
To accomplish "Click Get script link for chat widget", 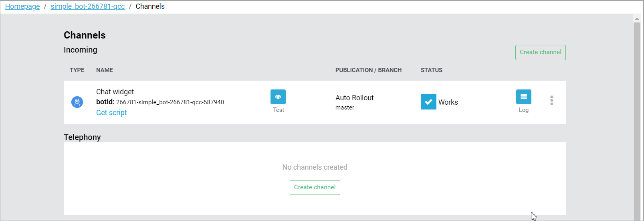I will point(111,113).
